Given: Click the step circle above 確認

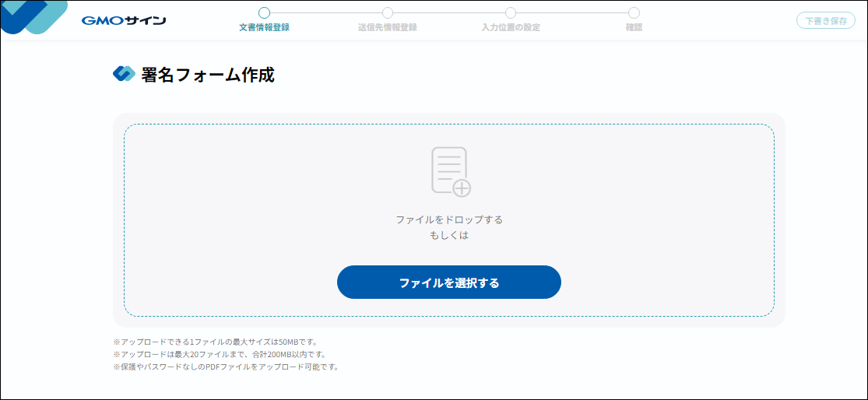Looking at the screenshot, I should coord(634,12).
